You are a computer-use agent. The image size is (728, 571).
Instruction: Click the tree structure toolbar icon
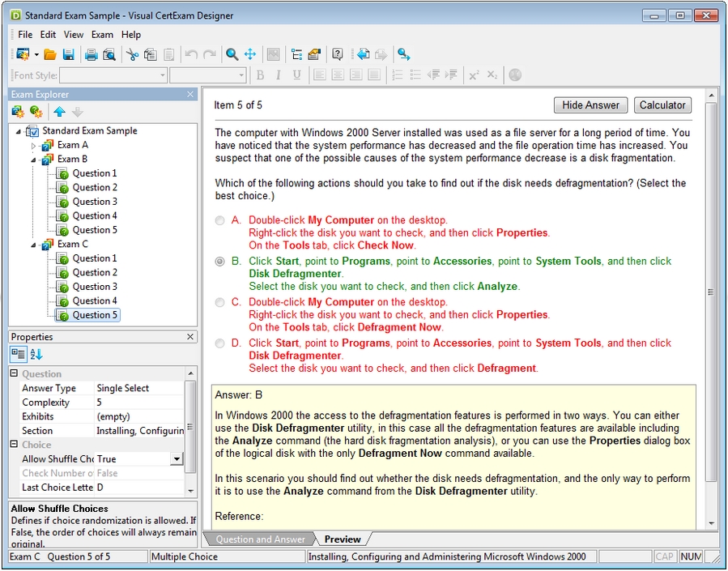pyautogui.click(x=296, y=55)
